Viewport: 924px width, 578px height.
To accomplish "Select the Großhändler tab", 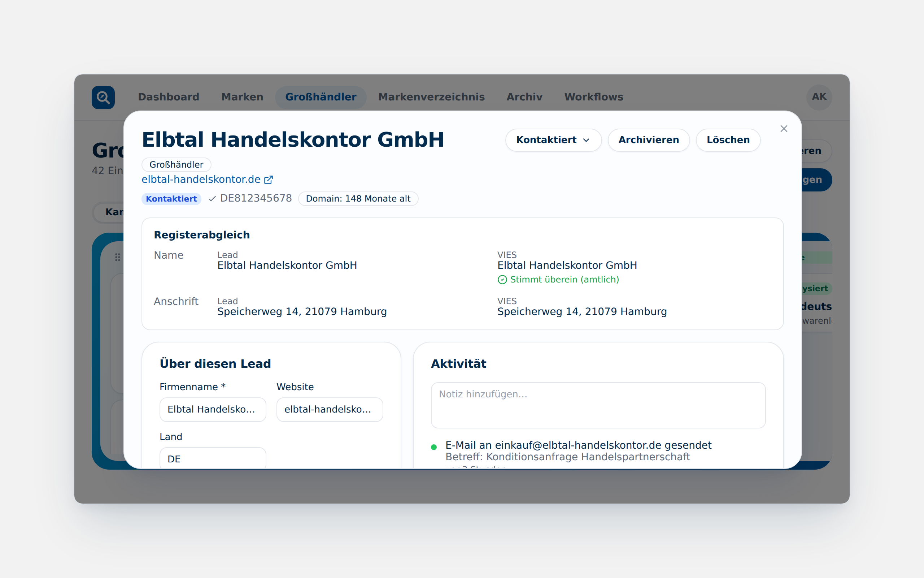I will (x=321, y=97).
